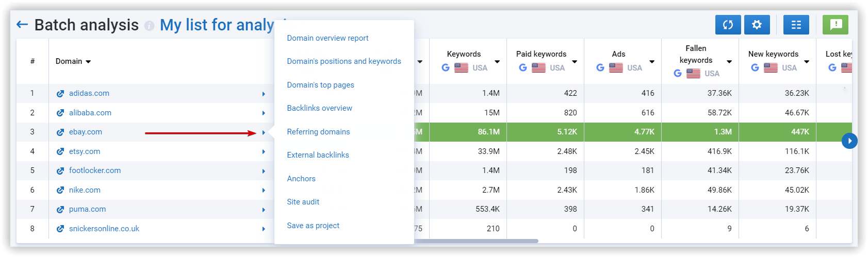Expand the puma.com row menu arrow
Viewport: 868px width, 257px height.
pyautogui.click(x=264, y=210)
